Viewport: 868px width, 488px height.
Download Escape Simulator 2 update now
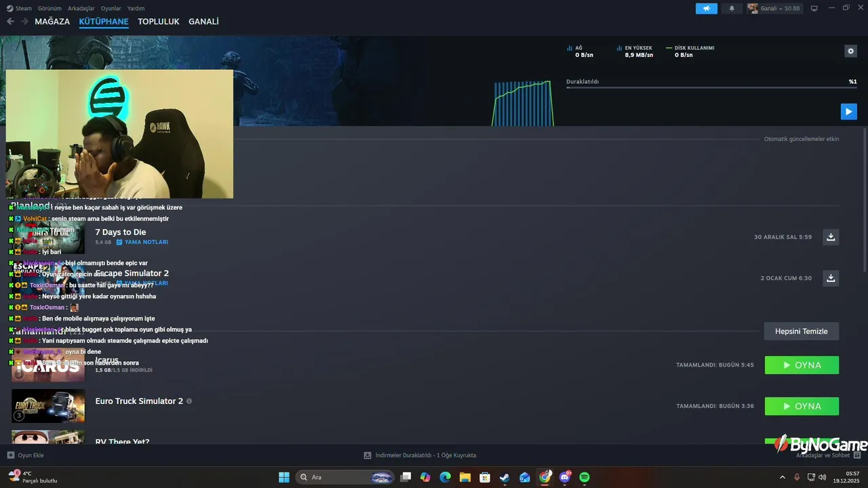pos(831,278)
